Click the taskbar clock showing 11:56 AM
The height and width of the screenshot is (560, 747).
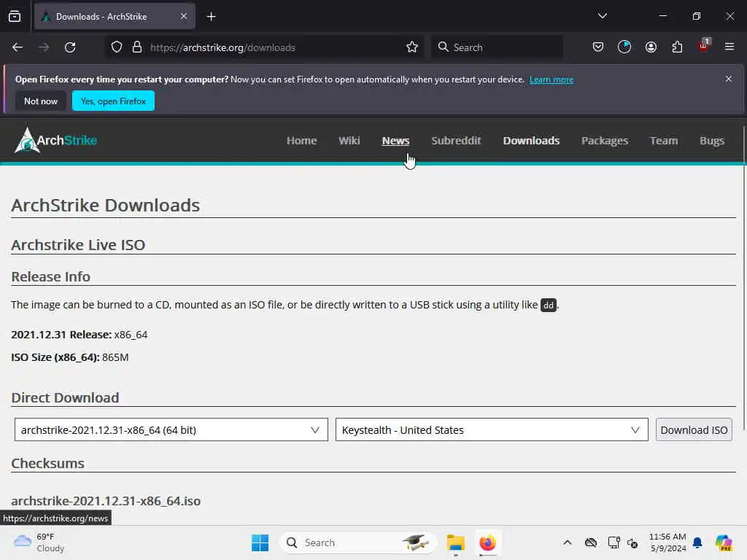coord(667,542)
